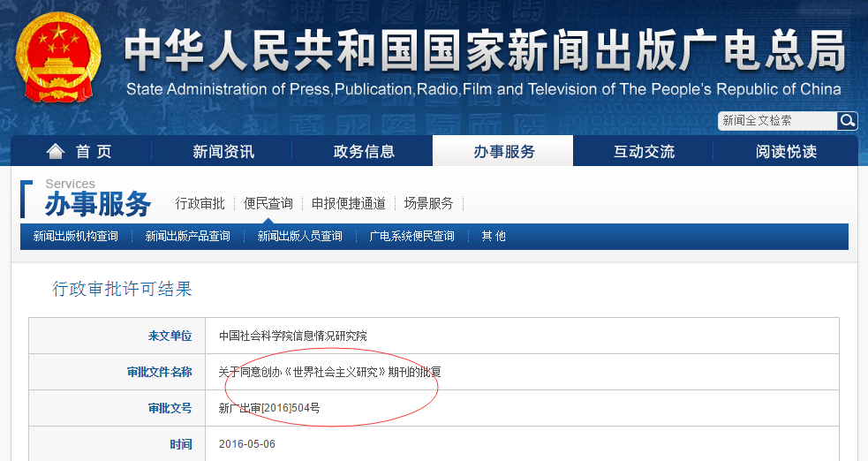Select the 办事服务 navigation tab

(x=503, y=151)
